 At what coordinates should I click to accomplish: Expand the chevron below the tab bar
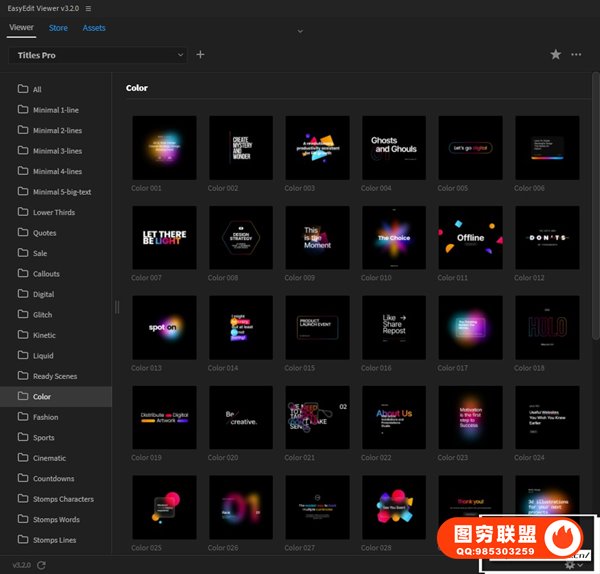[299, 31]
